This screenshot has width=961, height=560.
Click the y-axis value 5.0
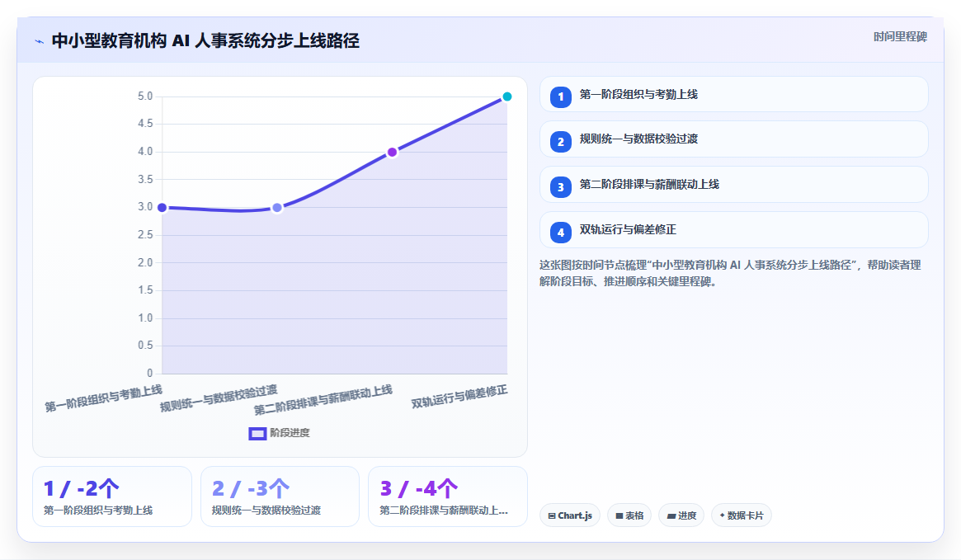point(145,96)
